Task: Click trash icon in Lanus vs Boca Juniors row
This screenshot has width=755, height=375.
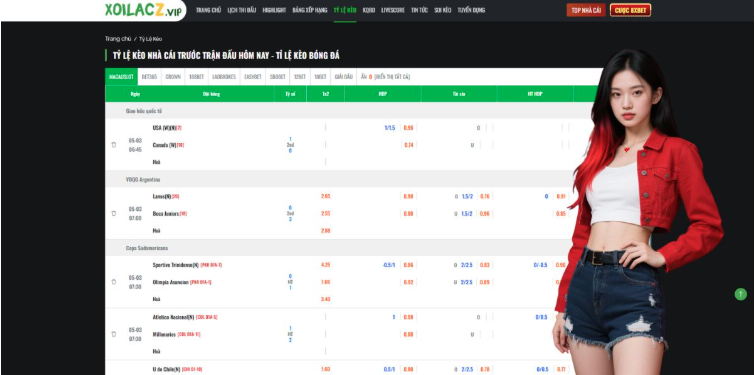Action: click(114, 213)
